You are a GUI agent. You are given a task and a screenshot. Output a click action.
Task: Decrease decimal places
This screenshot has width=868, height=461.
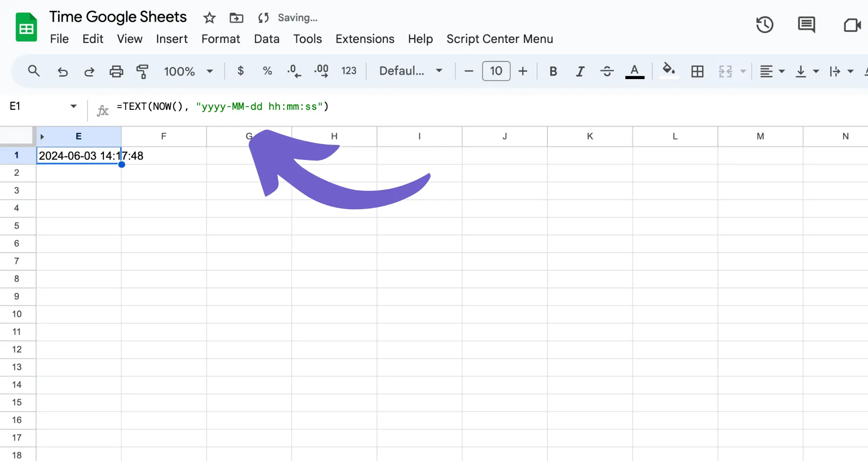pyautogui.click(x=294, y=71)
